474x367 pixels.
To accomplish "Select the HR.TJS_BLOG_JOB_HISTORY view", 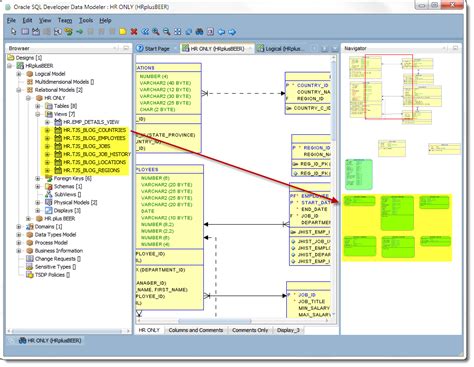I will 97,154.
